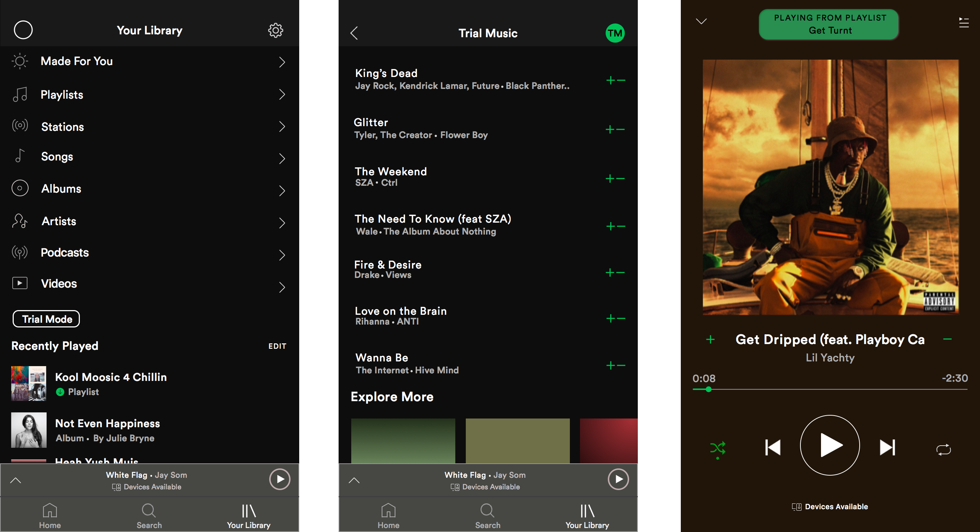
Task: Click the Albums disc icon
Action: (20, 188)
